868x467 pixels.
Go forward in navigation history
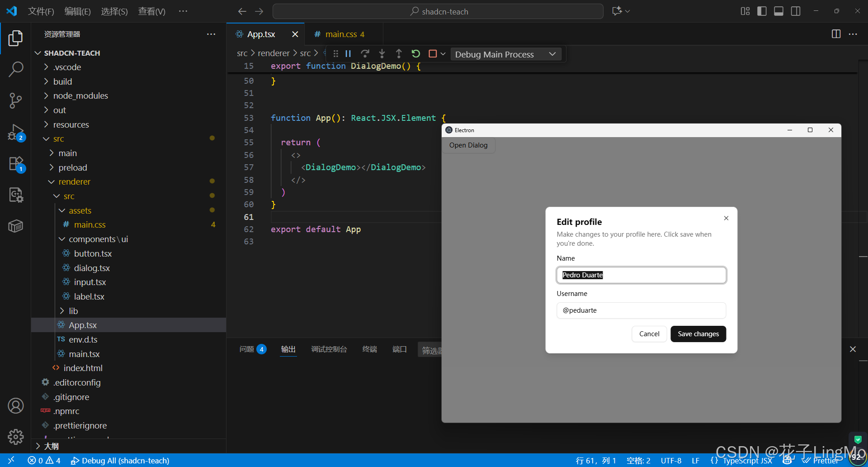tap(259, 11)
